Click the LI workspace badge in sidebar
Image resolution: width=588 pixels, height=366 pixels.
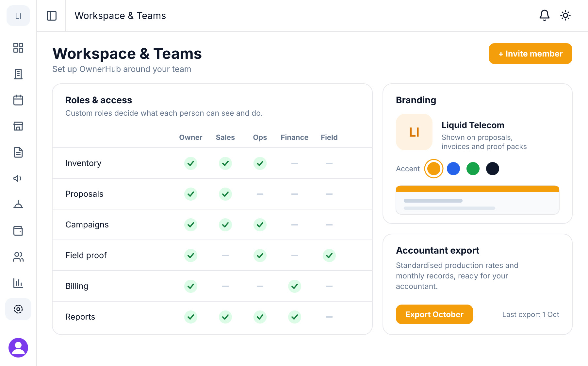click(x=18, y=16)
